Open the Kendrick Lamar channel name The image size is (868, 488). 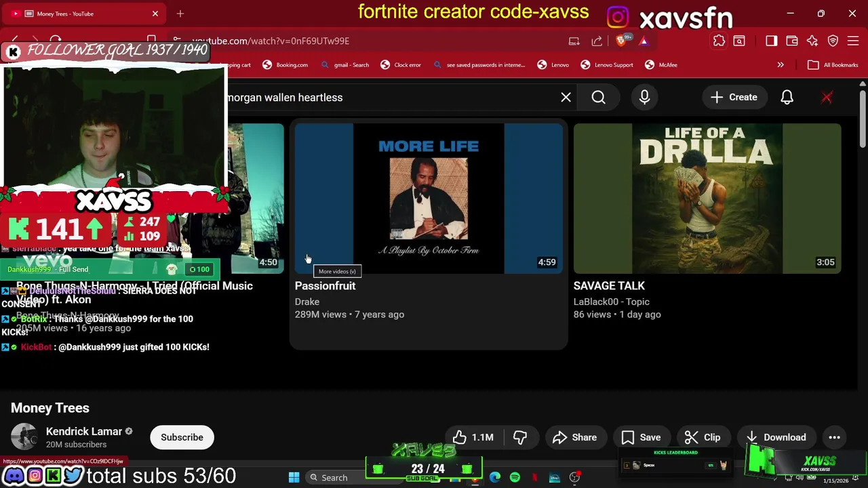pos(84,432)
